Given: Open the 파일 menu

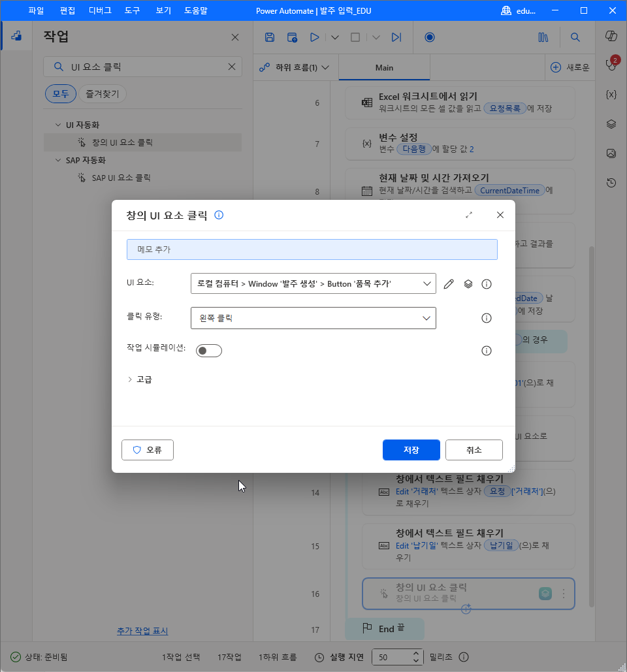Looking at the screenshot, I should pos(36,10).
